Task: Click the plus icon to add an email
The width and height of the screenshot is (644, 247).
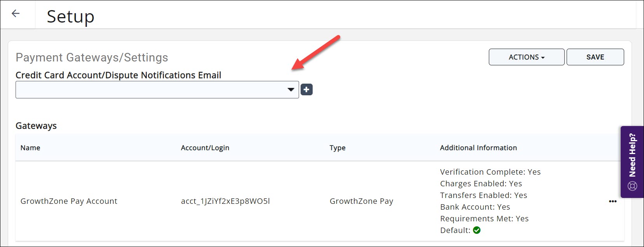Action: pos(306,90)
